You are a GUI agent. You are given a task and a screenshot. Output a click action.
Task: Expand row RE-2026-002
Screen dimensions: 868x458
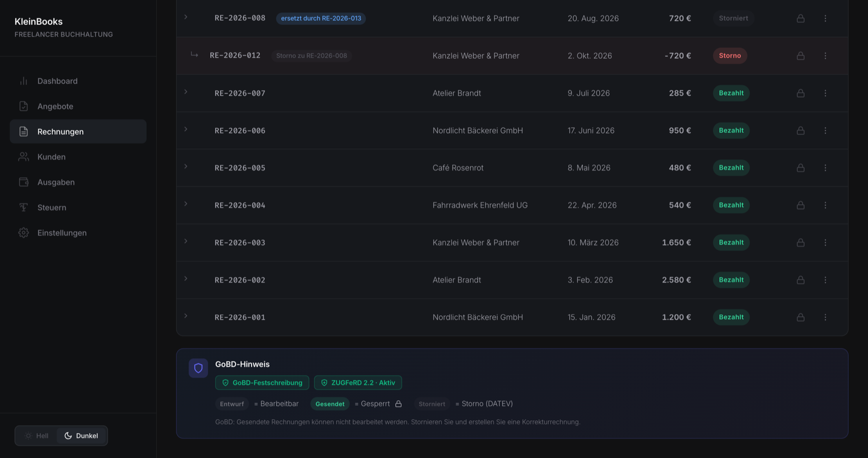pyautogui.click(x=186, y=279)
